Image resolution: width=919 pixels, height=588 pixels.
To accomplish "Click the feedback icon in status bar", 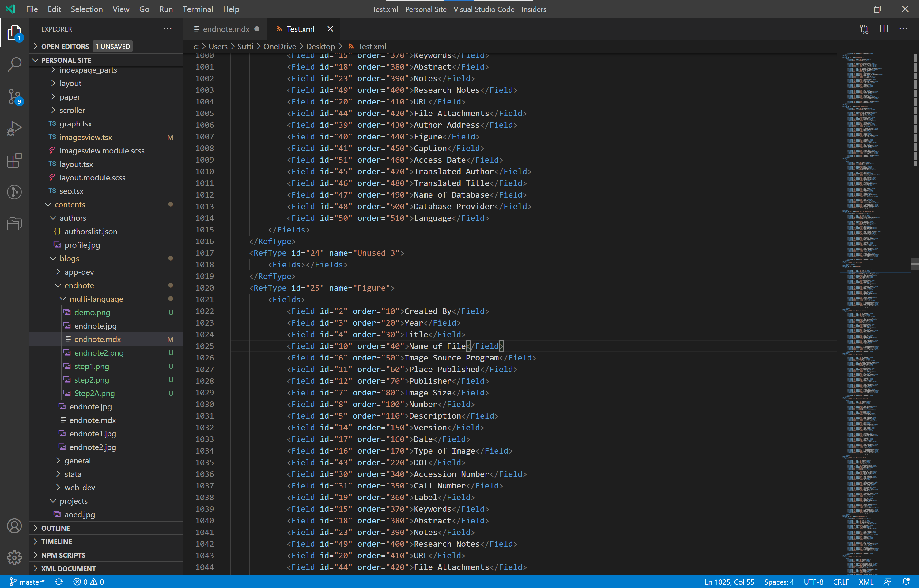I will 887,582.
